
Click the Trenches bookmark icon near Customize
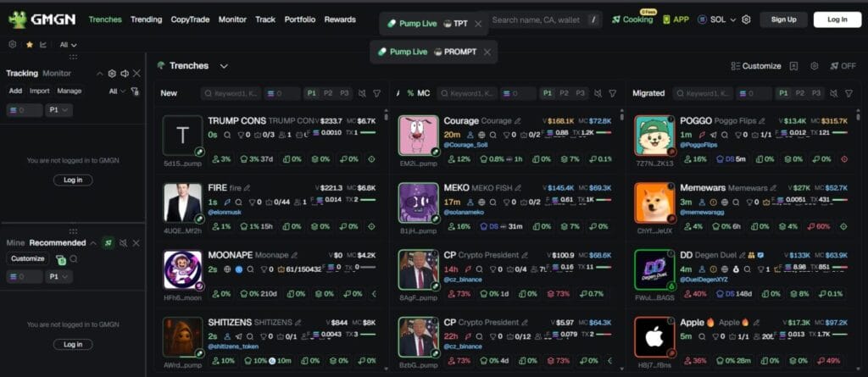793,66
